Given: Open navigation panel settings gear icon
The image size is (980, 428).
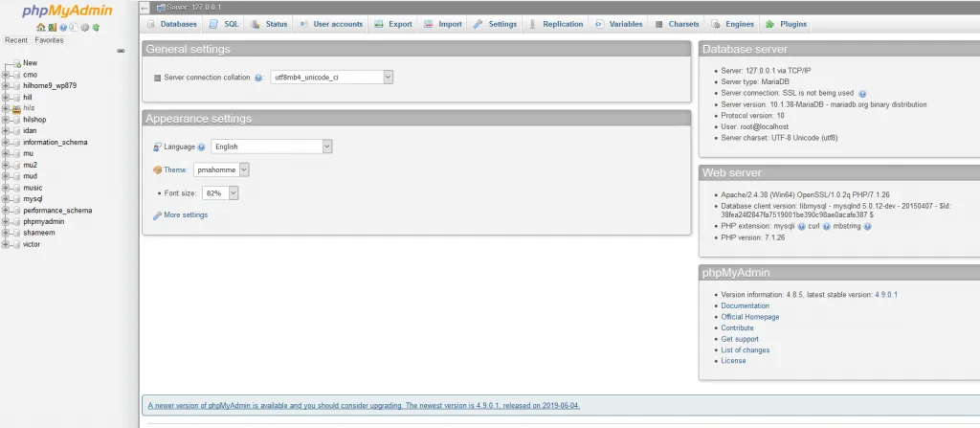Looking at the screenshot, I should tap(85, 28).
